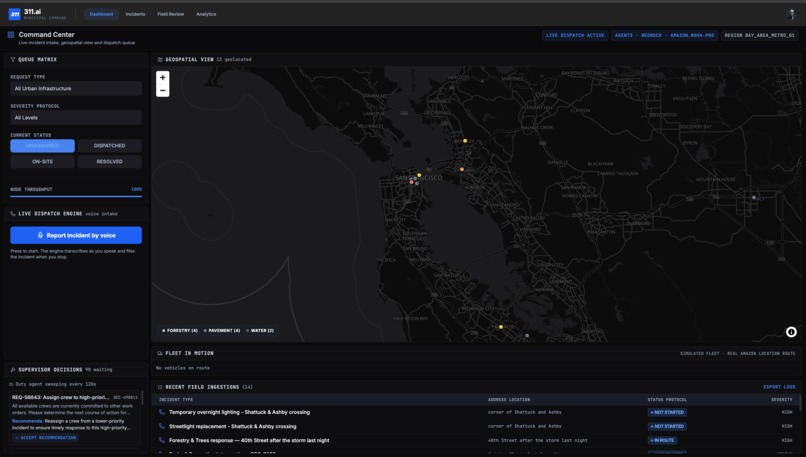
Task: Click the 311.ai logo icon
Action: [14, 14]
